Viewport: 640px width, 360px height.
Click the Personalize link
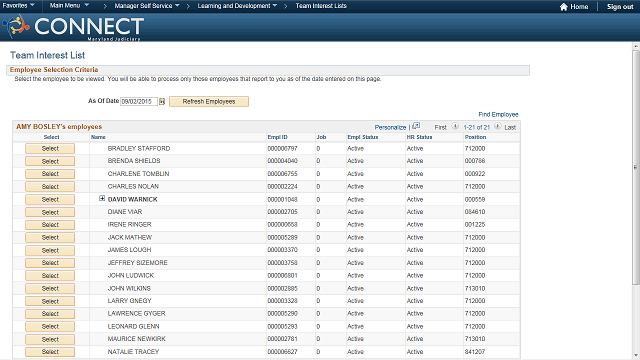pyautogui.click(x=390, y=127)
